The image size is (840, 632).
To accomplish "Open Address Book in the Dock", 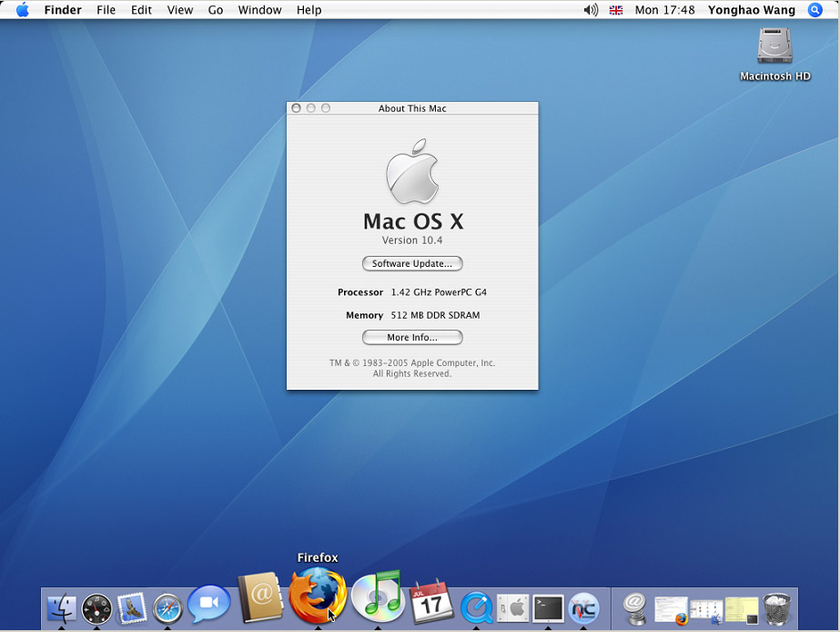I will (x=260, y=597).
